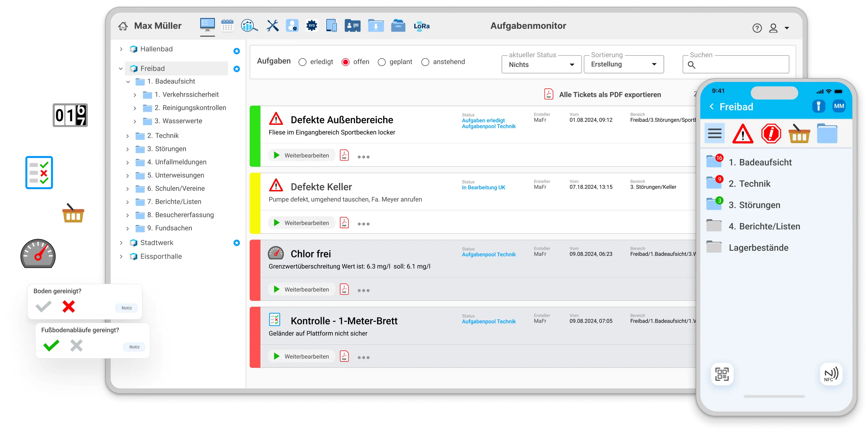Open the SYS gear icon
This screenshot has width=868, height=431.
(x=312, y=26)
